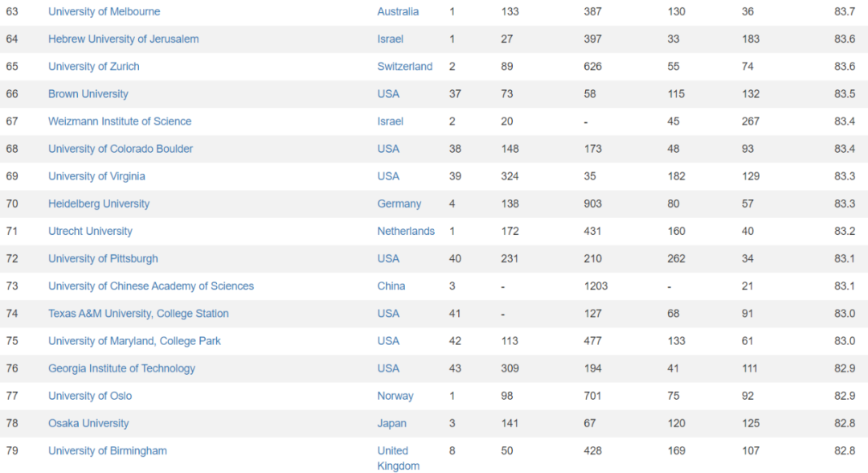The image size is (868, 473).
Task: Open the Utrecht University link
Action: click(x=90, y=231)
